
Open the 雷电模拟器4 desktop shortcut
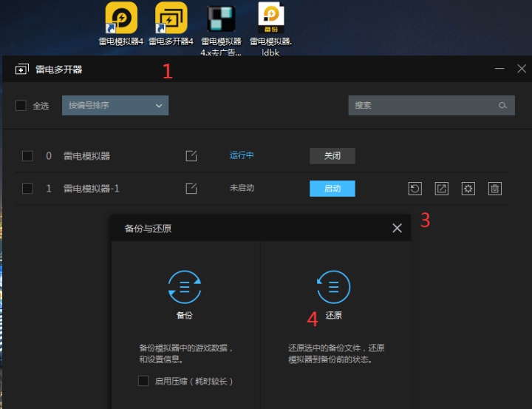[121, 24]
